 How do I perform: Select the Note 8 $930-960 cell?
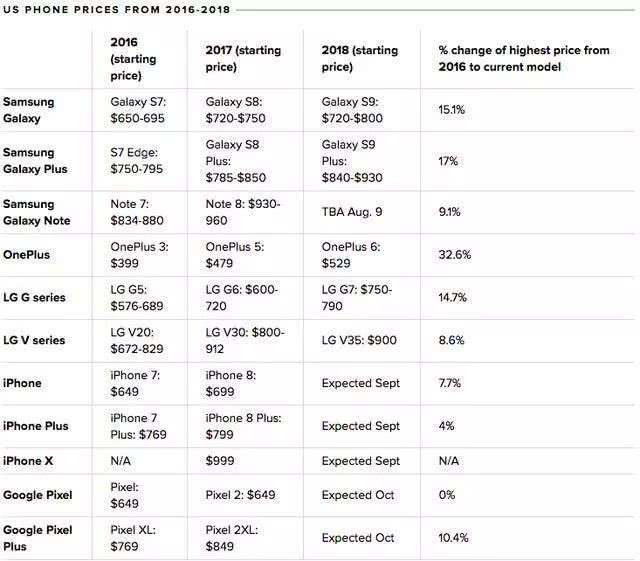(x=243, y=212)
